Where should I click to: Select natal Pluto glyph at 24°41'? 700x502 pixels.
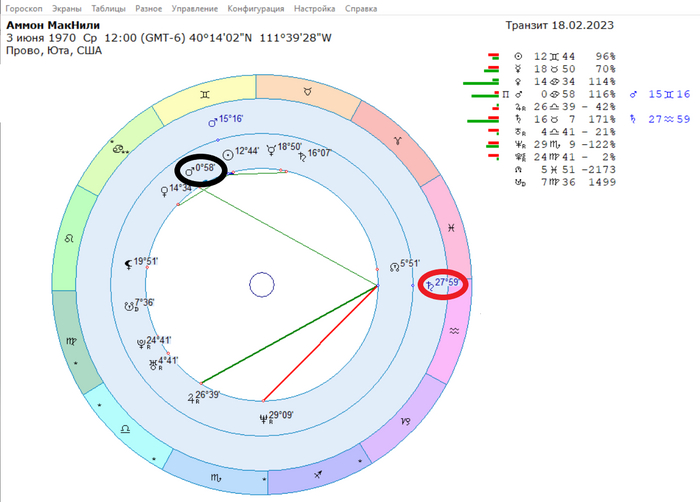(x=142, y=344)
